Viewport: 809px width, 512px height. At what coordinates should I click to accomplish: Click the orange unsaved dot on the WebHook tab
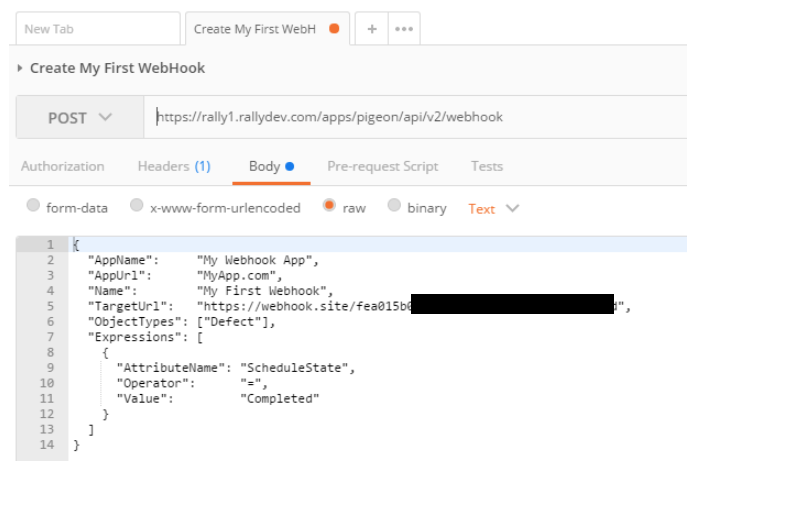[x=334, y=29]
